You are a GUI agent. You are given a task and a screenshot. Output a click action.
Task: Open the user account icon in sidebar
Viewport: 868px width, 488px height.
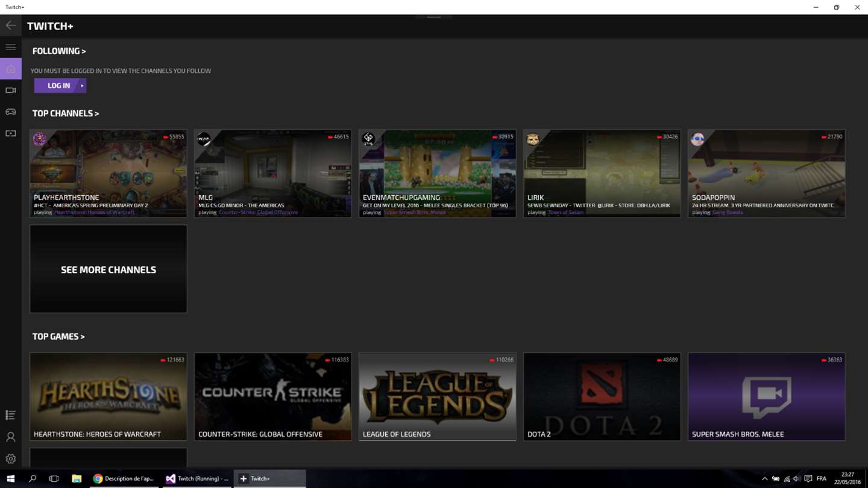pos(10,437)
